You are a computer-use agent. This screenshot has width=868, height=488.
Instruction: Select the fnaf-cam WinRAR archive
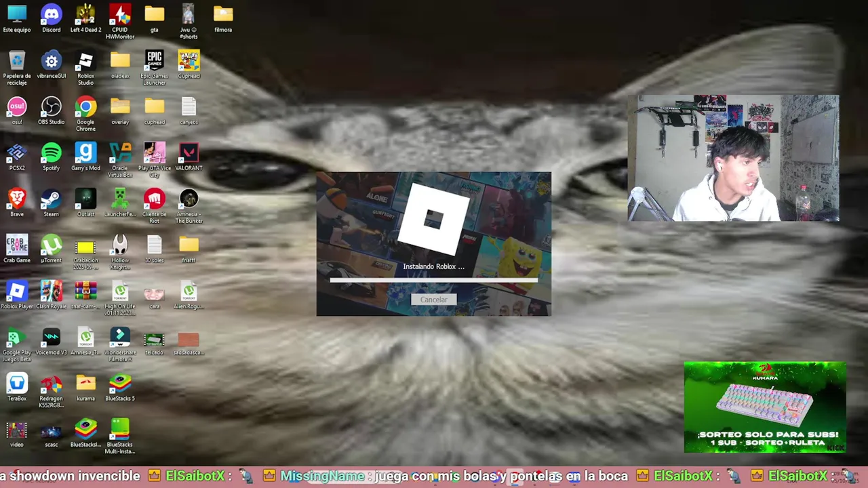[x=85, y=296]
